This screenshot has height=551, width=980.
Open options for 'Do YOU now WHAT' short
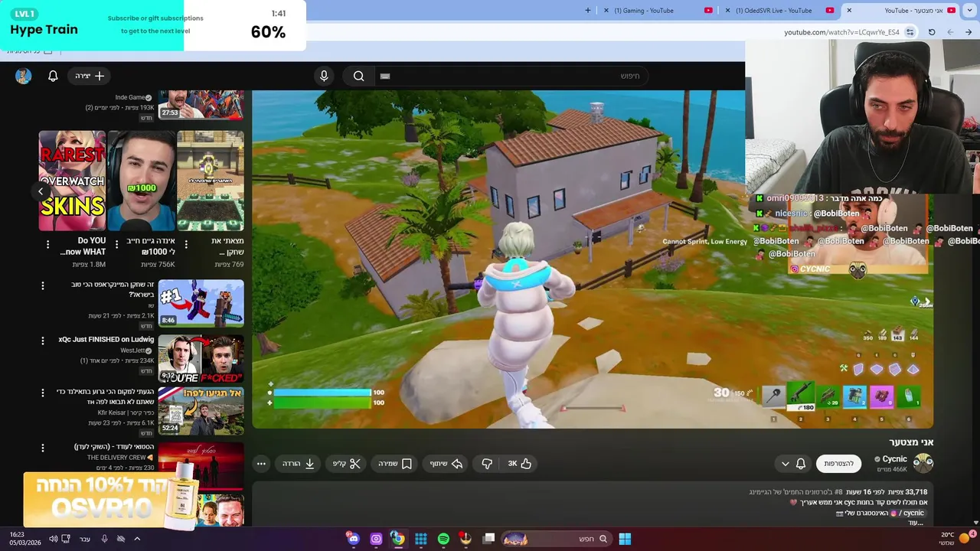coord(47,245)
